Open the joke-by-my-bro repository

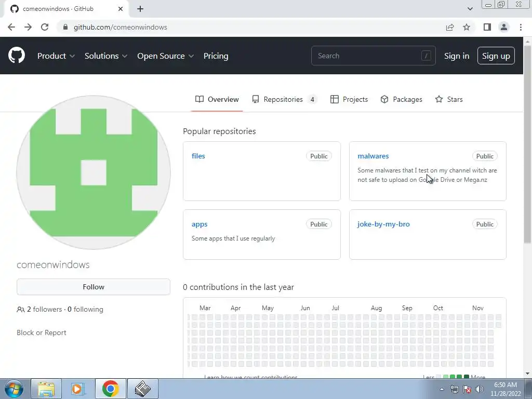[383, 224]
